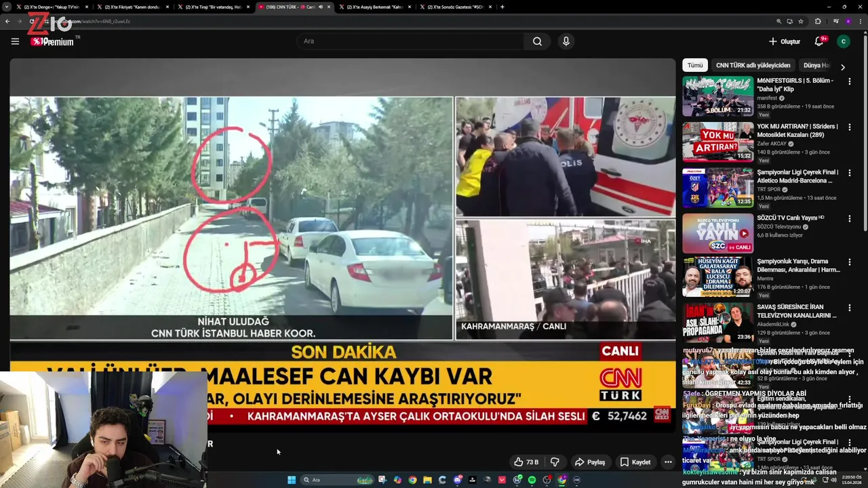Click the manifest channel name

[768, 98]
